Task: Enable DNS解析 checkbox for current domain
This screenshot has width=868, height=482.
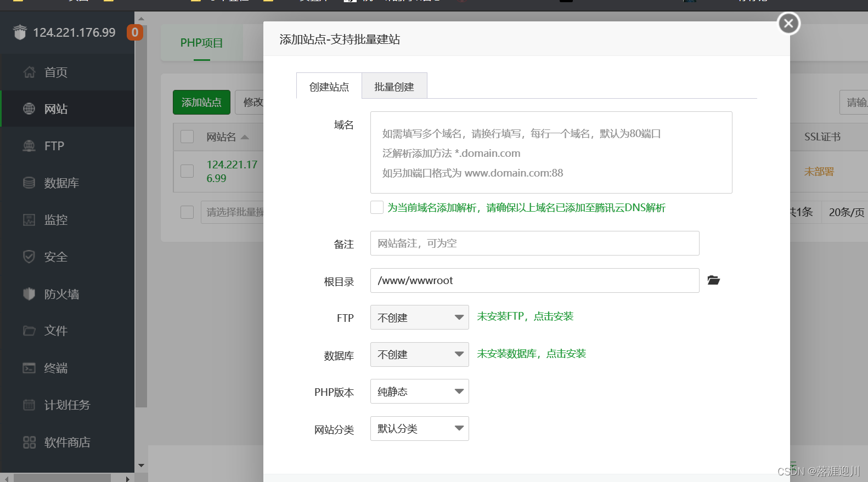Action: pos(377,207)
